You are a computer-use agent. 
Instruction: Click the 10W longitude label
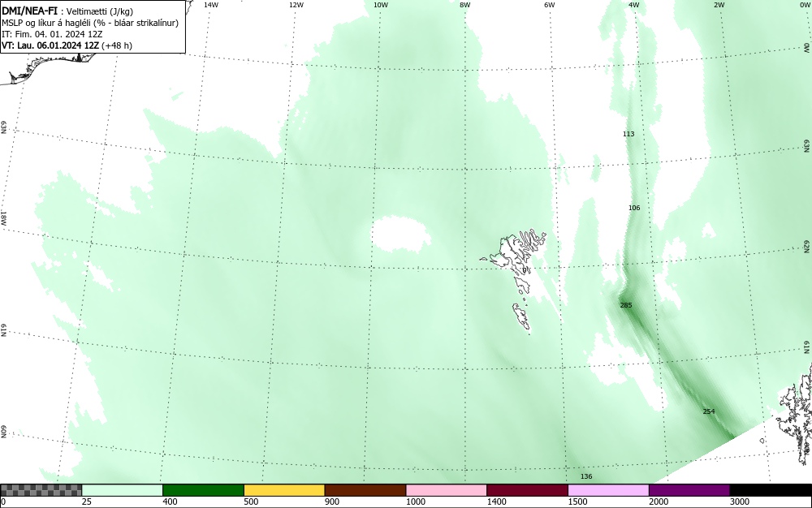381,5
